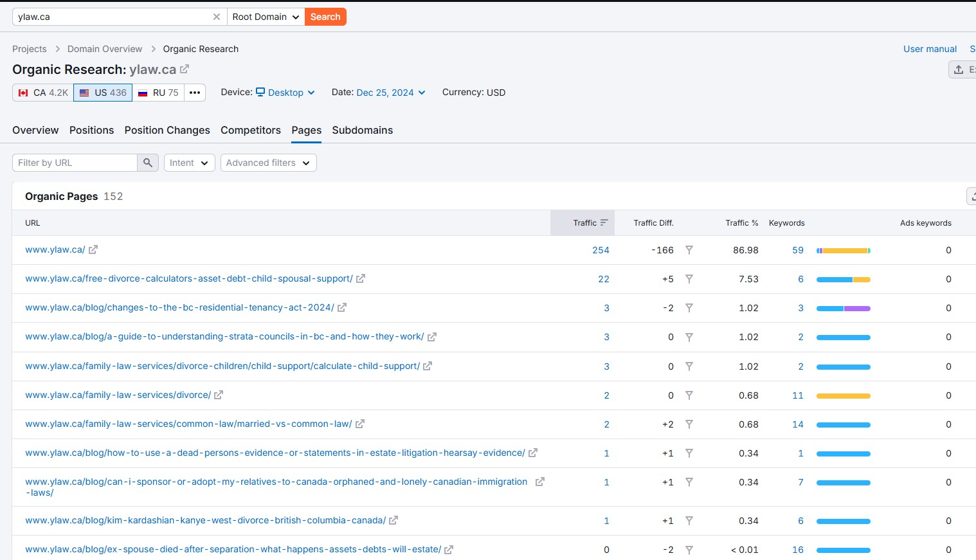
Task: Switch to RU 75 database
Action: [158, 93]
